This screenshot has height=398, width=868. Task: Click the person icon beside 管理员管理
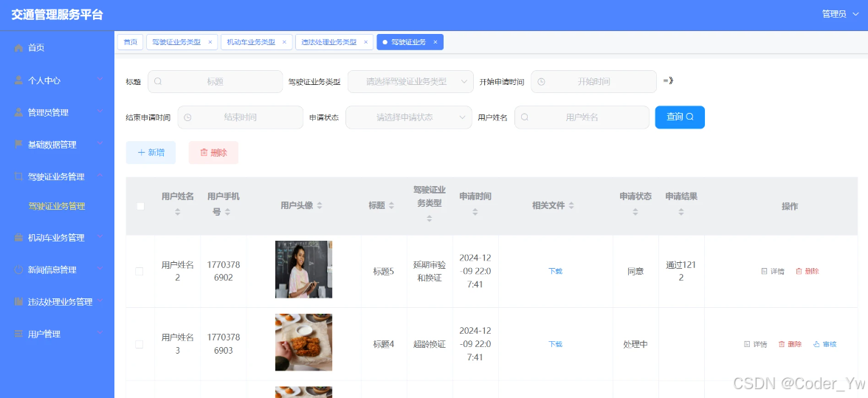coord(19,112)
